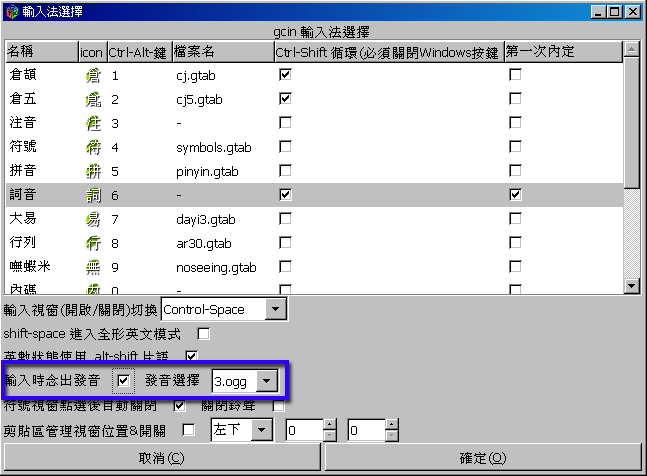647x476 pixels.
Task: Click the list's scroll down arrow
Action: (631, 286)
